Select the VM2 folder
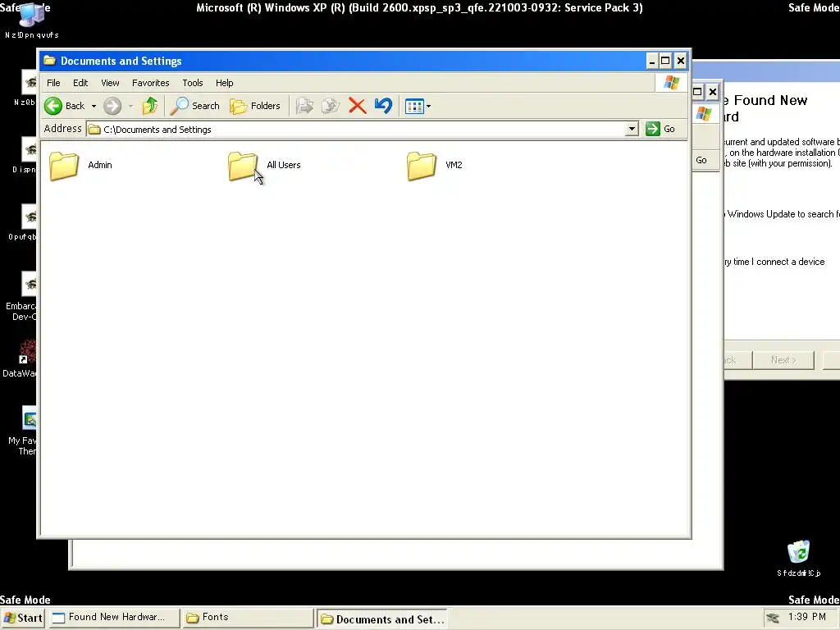Viewport: 840px width, 630px height. (435, 165)
